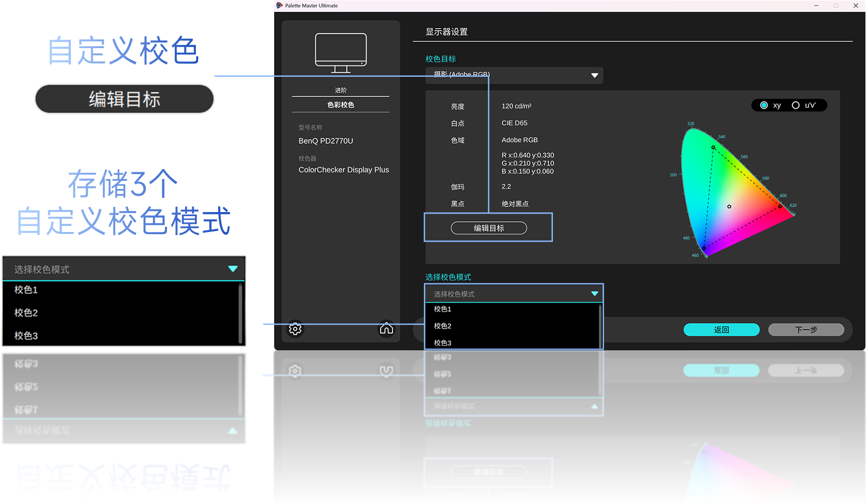867x504 pixels.
Task: Click the Palette Master Ultimate logo in title bar
Action: (279, 6)
